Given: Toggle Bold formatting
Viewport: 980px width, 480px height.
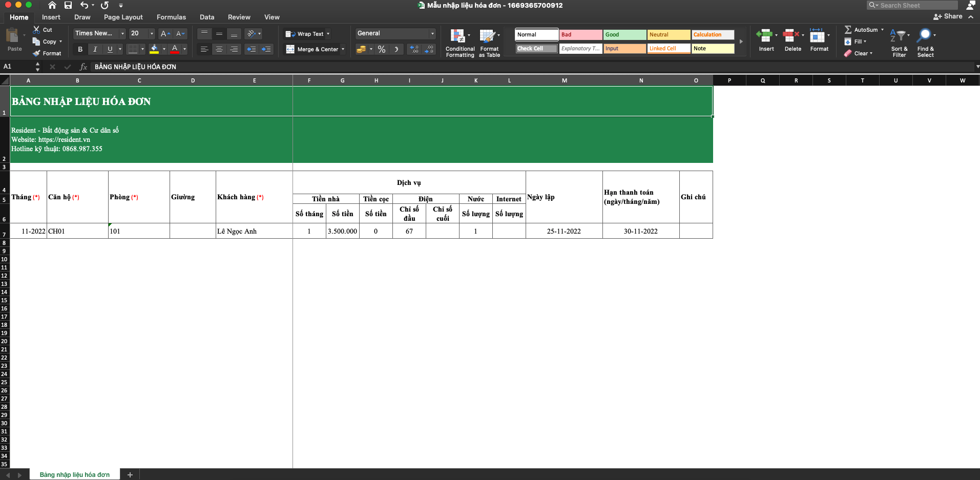Looking at the screenshot, I should point(80,49).
